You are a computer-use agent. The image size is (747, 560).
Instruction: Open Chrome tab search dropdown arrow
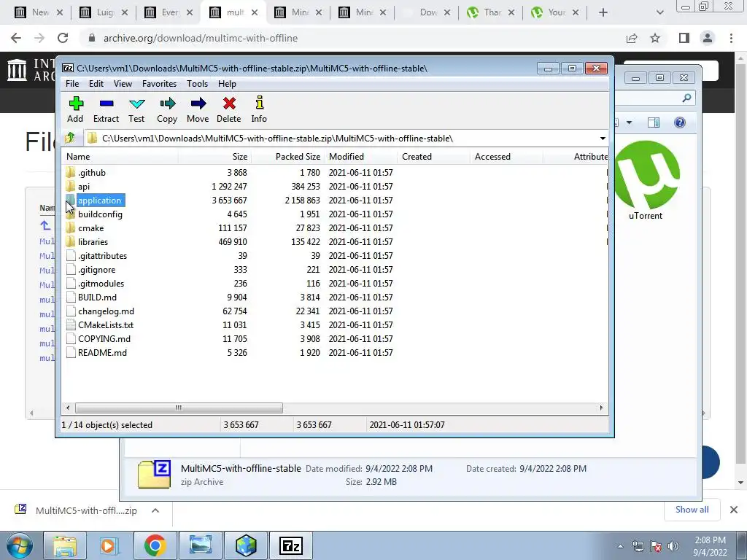pyautogui.click(x=659, y=13)
